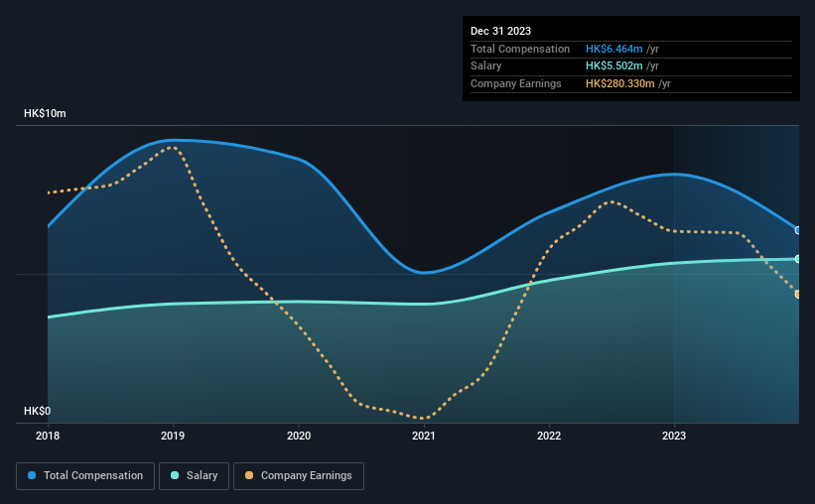Click the 2021 x-axis label
The height and width of the screenshot is (504, 815).
[x=424, y=436]
